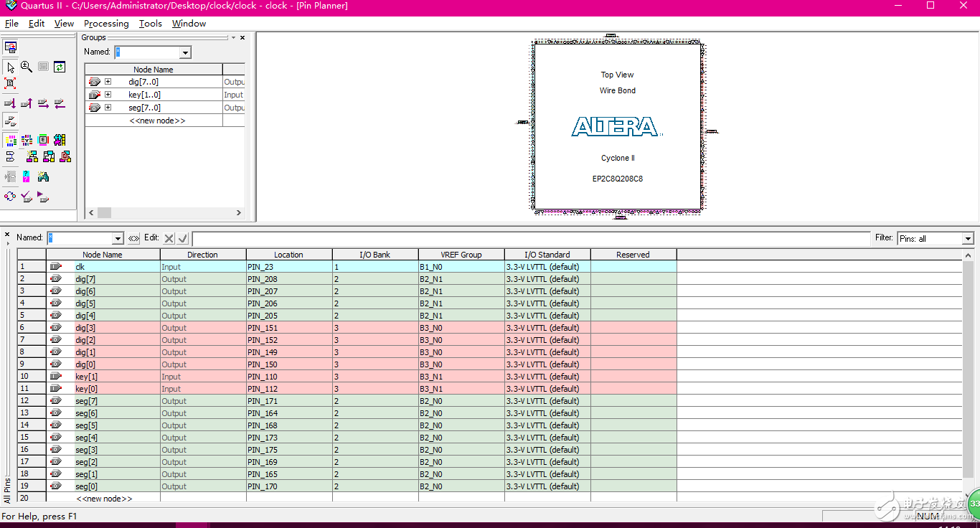
Task: Open the Filter 'Pins: all' dropdown
Action: click(x=968, y=239)
